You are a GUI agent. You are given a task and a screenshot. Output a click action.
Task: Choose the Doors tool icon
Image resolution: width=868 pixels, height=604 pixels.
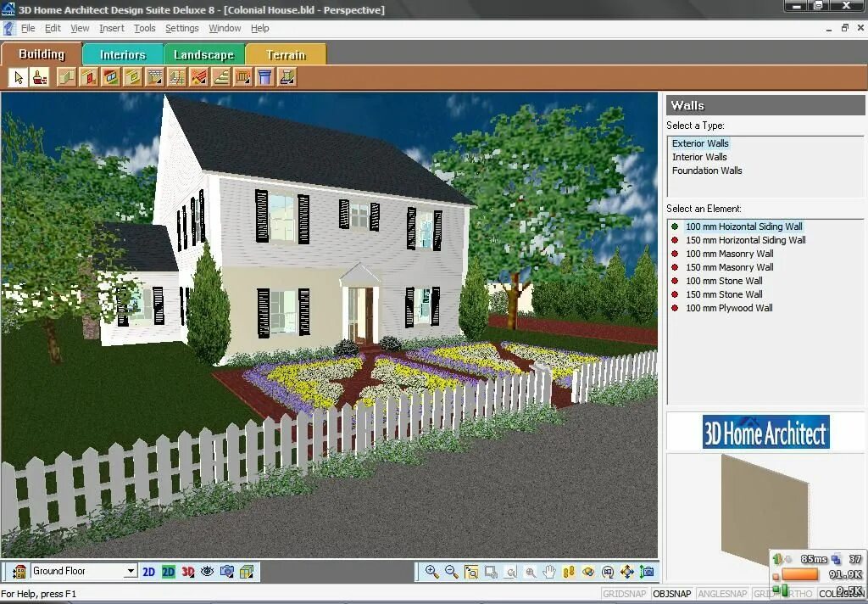tap(89, 77)
